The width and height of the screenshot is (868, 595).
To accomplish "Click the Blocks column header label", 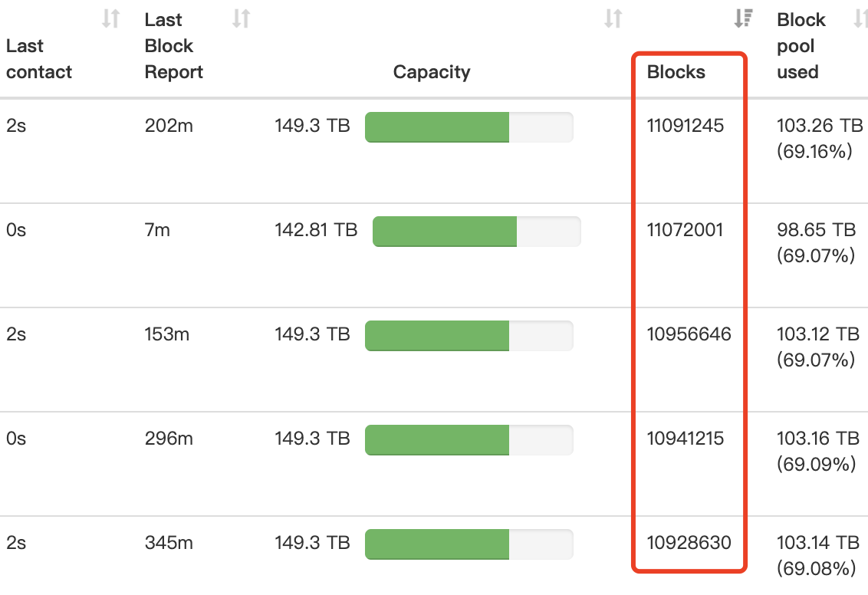I will [x=676, y=72].
